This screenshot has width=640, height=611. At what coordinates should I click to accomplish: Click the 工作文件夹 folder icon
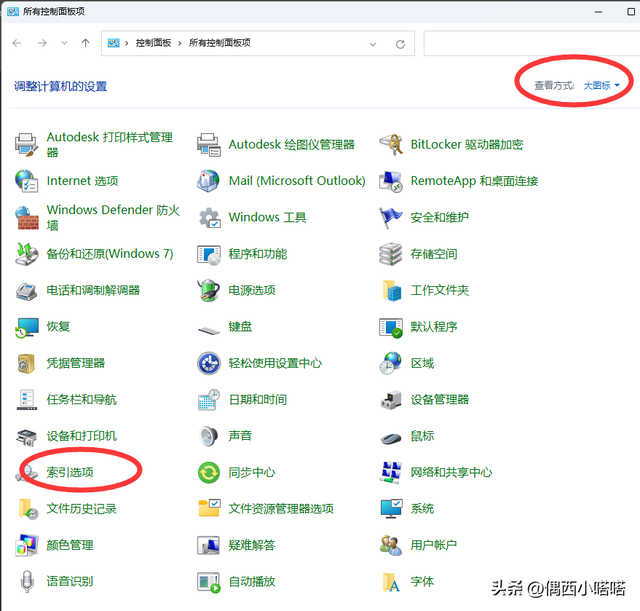click(391, 290)
